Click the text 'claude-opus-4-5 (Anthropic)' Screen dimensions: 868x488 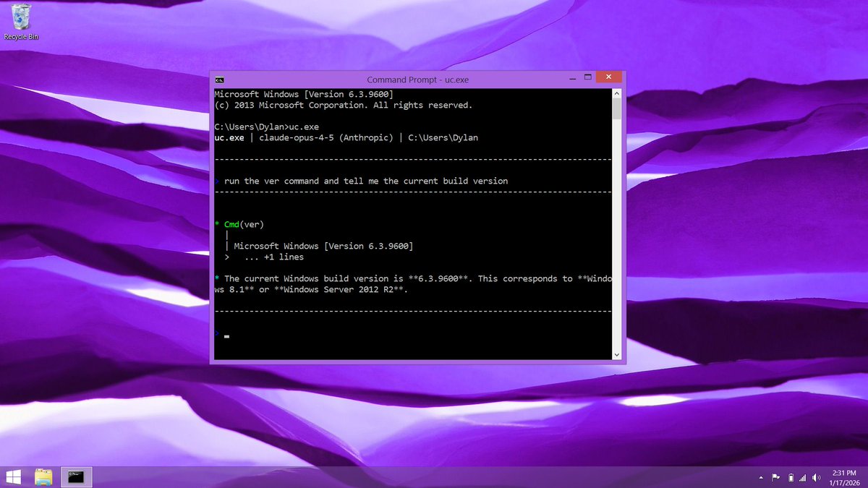click(x=325, y=137)
